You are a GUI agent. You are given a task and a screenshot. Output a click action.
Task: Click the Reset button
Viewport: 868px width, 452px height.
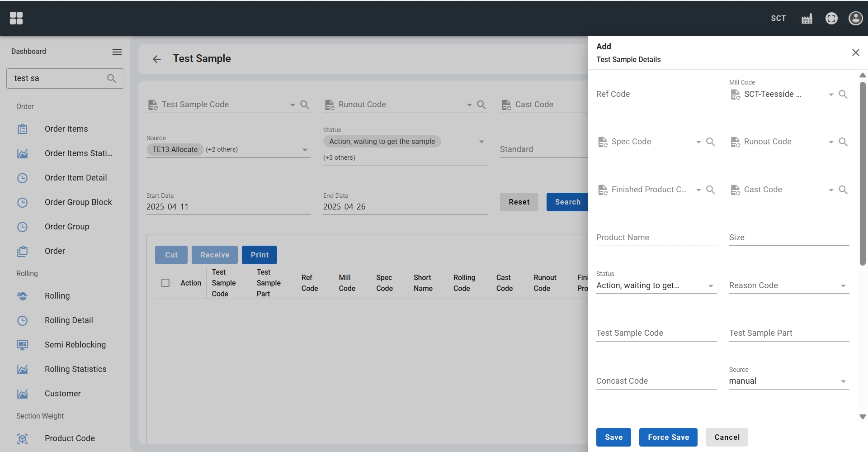519,202
